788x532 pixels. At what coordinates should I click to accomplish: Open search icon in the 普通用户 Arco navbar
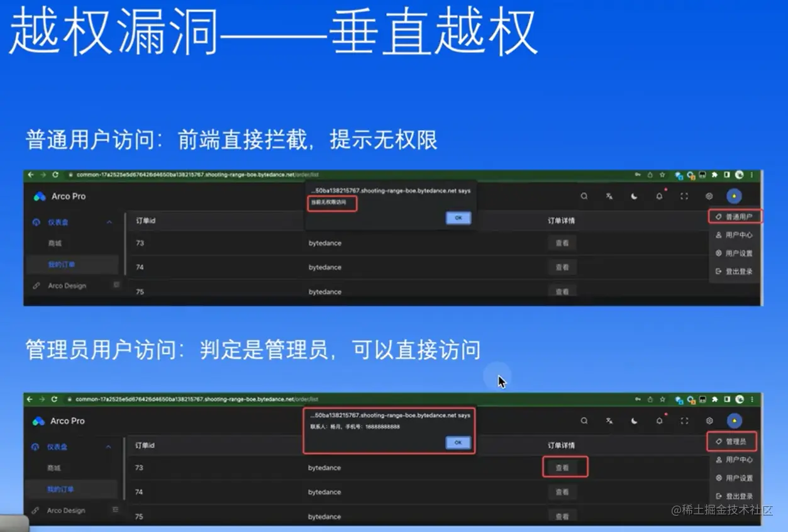584,196
